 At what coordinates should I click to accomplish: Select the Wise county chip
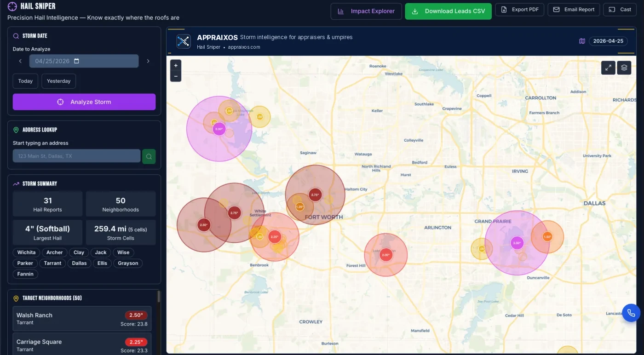tap(123, 252)
